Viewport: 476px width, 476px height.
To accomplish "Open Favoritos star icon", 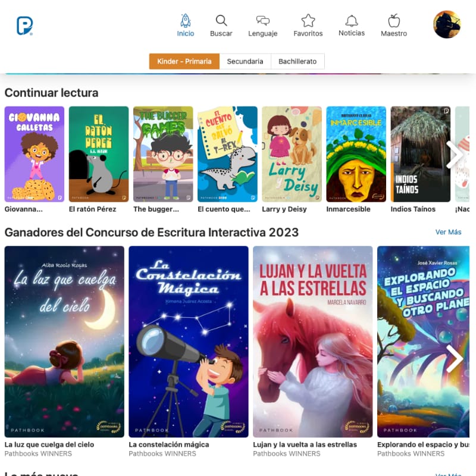I will (308, 21).
